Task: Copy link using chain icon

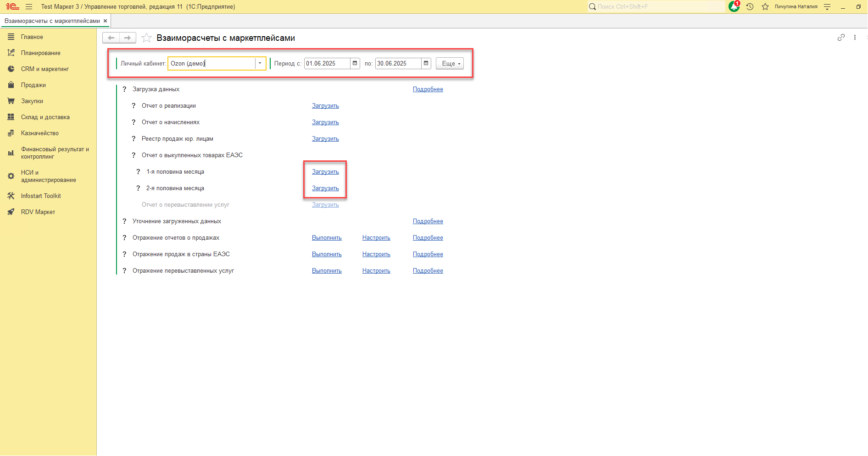Action: click(840, 38)
